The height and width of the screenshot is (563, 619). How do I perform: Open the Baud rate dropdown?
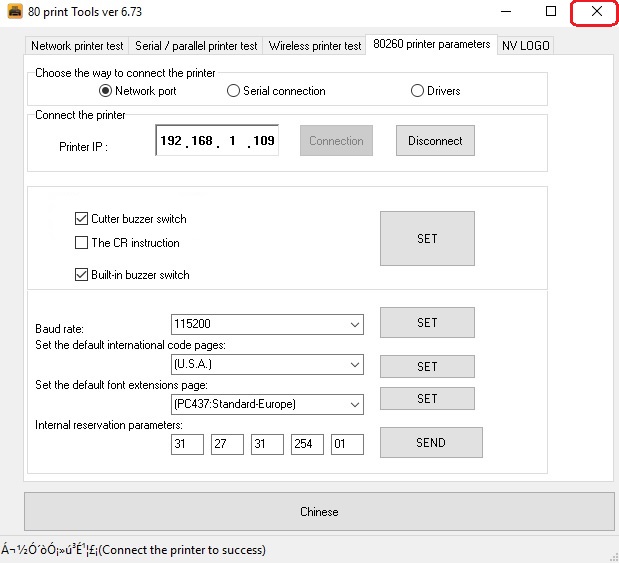354,324
